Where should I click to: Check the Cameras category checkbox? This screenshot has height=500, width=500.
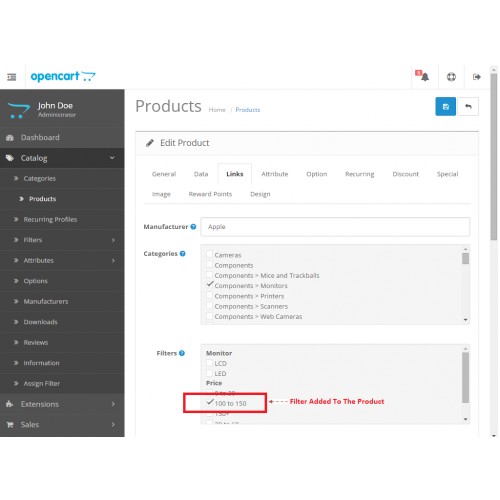[209, 255]
